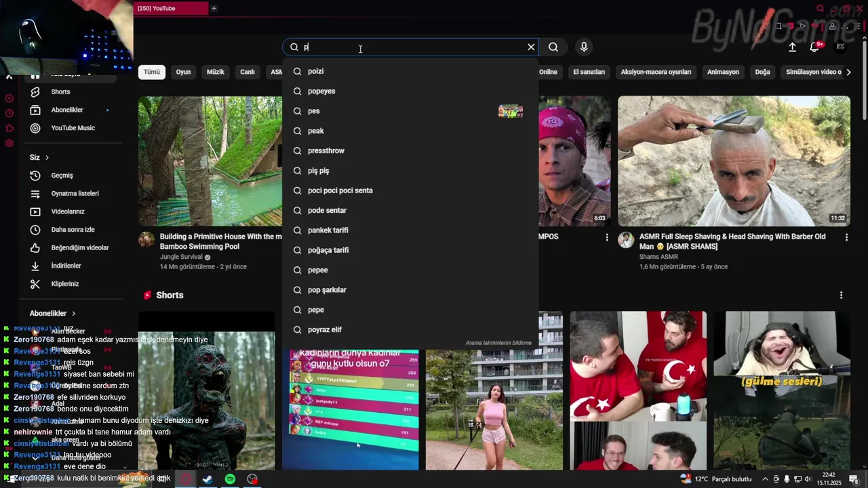Select the Tümü filter chip

click(152, 72)
